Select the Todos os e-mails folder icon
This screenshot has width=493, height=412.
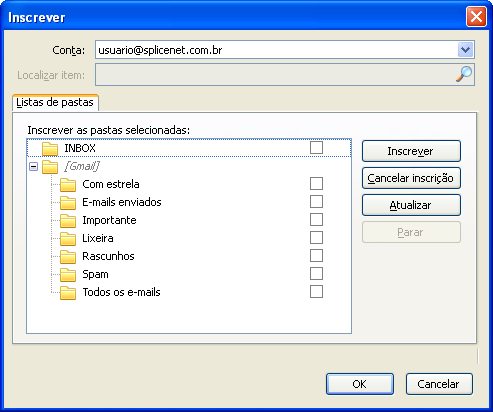point(68,292)
